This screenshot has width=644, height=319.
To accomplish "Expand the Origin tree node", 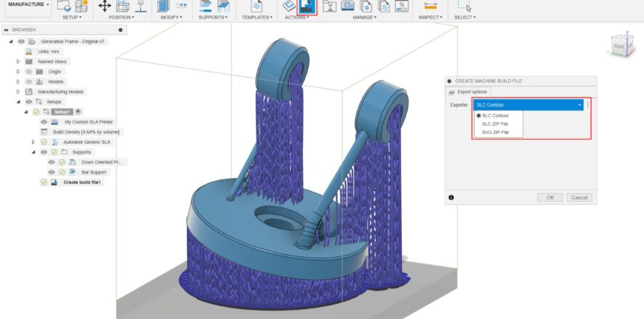I will [x=18, y=71].
